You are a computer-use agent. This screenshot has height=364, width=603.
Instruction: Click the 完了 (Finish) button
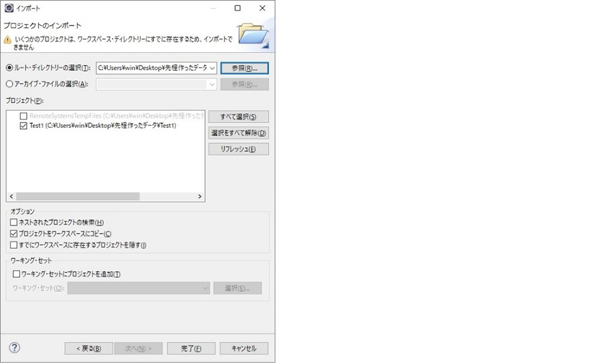click(191, 348)
